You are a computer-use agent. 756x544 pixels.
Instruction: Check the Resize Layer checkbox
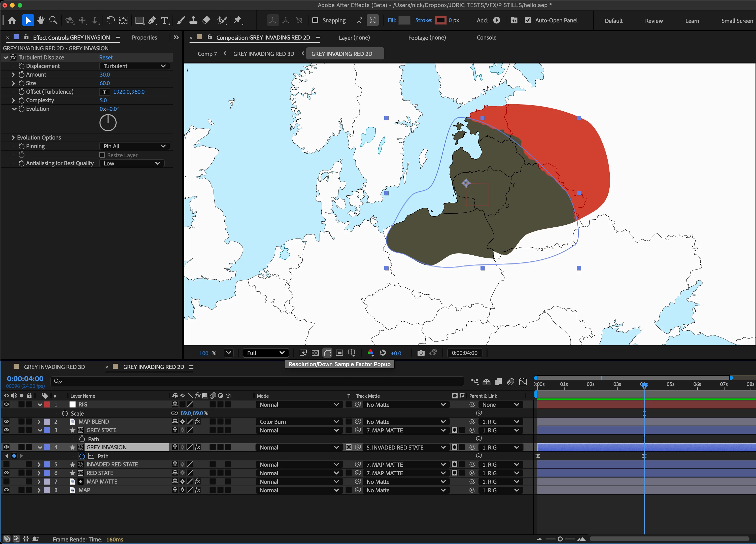[x=102, y=155]
